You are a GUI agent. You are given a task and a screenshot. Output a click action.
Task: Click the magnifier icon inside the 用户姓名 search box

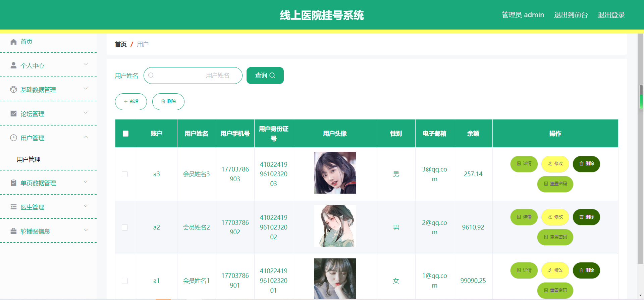coord(151,76)
